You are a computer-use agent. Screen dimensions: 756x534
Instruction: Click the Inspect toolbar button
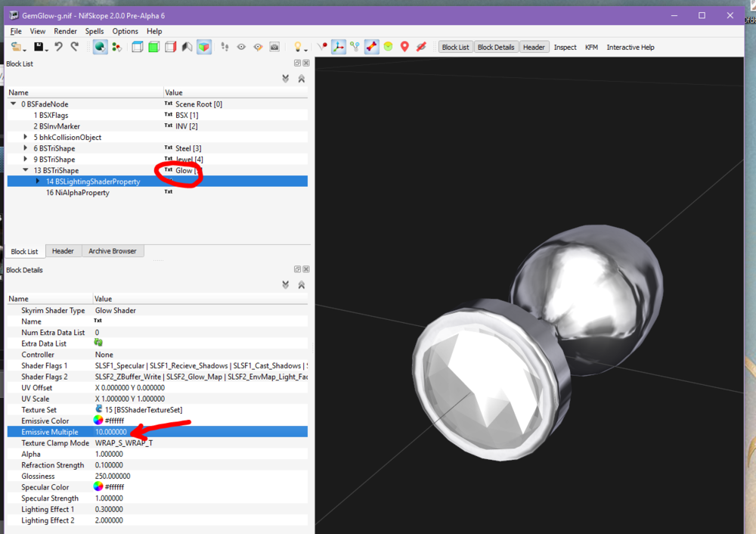pos(565,48)
